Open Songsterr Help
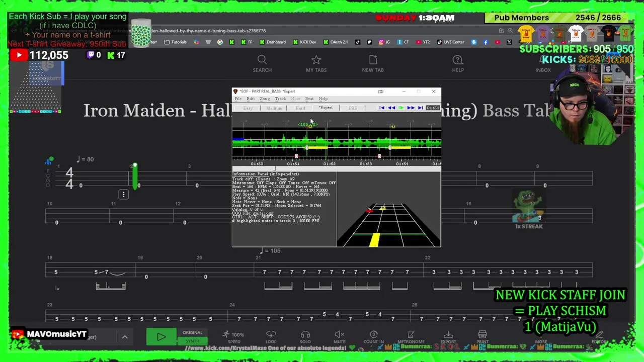Viewport: 644px width, 362px height. pyautogui.click(x=458, y=64)
